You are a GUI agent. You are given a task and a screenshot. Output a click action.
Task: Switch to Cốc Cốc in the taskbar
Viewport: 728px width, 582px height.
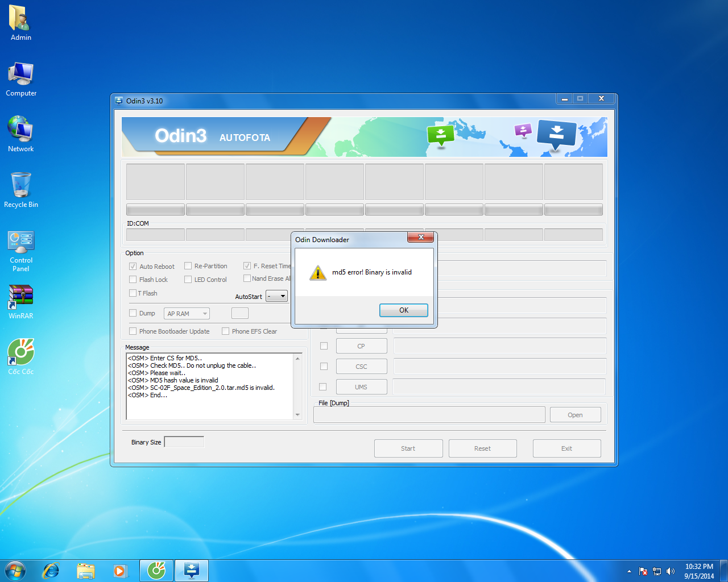pos(156,571)
